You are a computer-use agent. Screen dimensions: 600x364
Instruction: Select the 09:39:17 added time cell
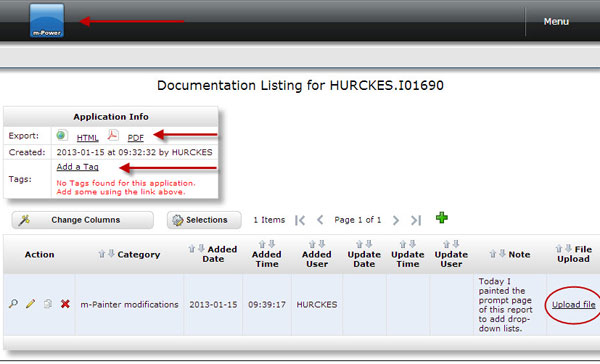(x=267, y=305)
